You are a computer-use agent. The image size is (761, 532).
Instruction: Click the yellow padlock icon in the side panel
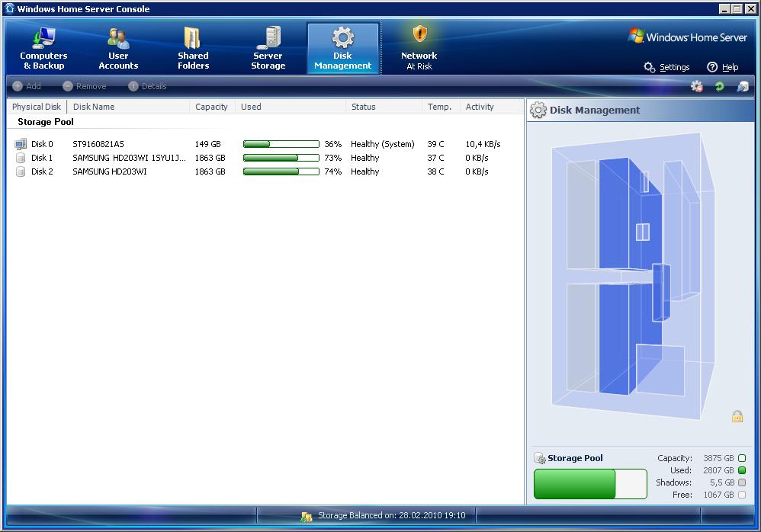pyautogui.click(x=737, y=416)
